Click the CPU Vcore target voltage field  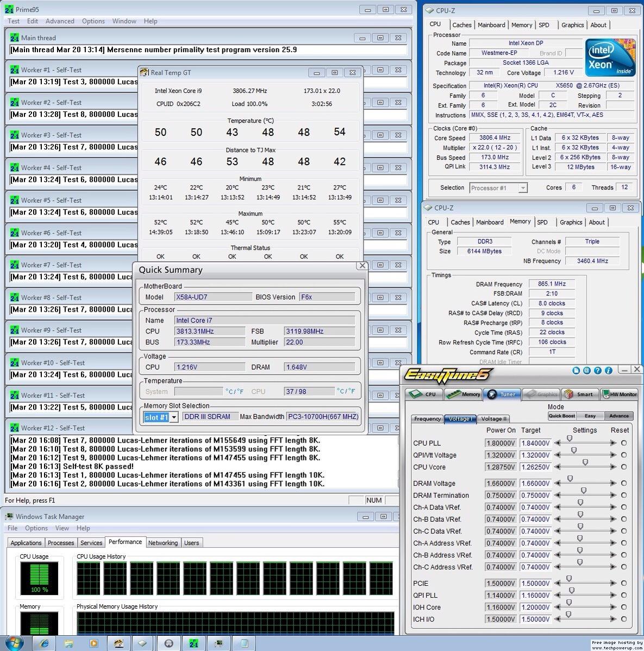click(535, 467)
